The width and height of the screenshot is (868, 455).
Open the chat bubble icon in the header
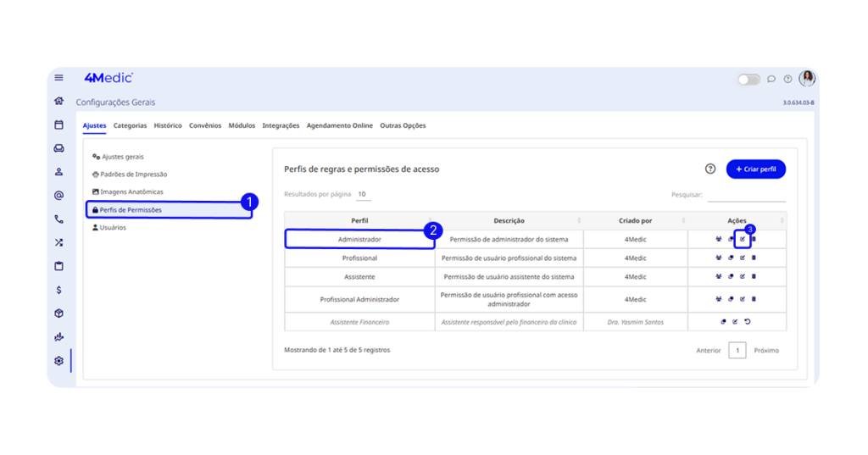(x=771, y=79)
